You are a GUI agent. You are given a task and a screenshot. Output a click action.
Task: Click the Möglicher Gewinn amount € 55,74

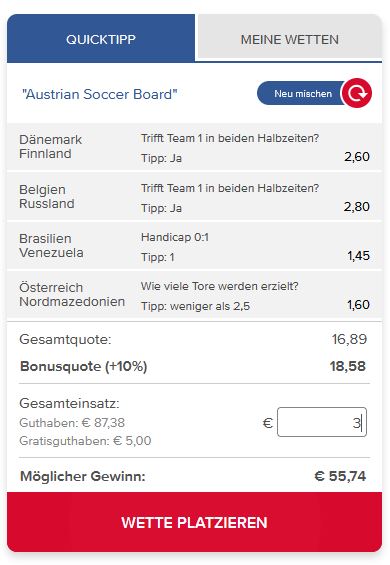tap(340, 476)
